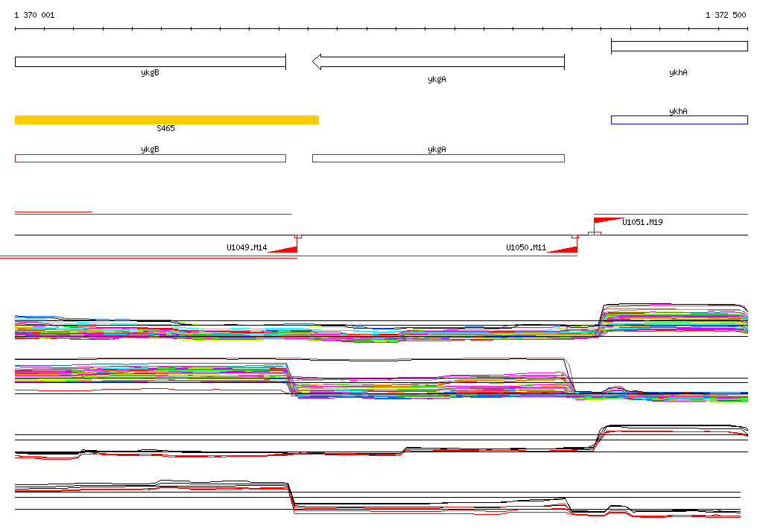Click the start coordinate 1 370 001
Viewport: 763px width, 532px height.
pyautogui.click(x=34, y=15)
